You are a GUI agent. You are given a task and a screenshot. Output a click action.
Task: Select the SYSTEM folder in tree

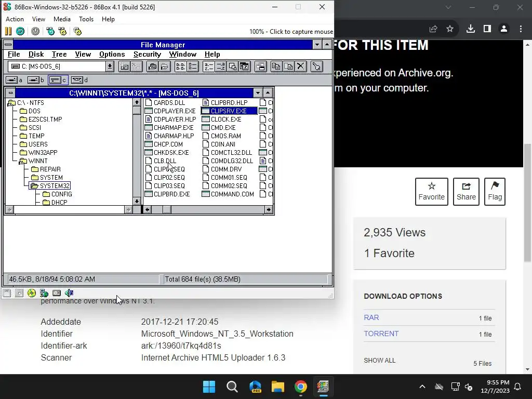coord(47,178)
